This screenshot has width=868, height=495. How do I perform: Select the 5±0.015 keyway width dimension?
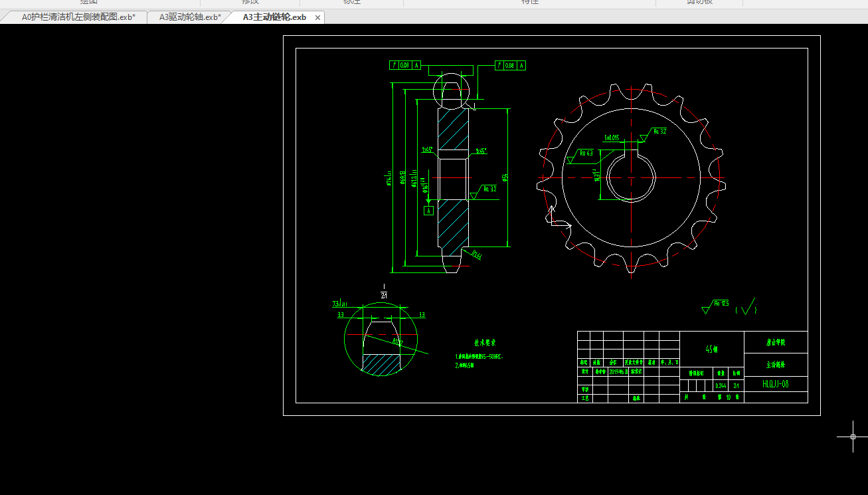pyautogui.click(x=612, y=138)
